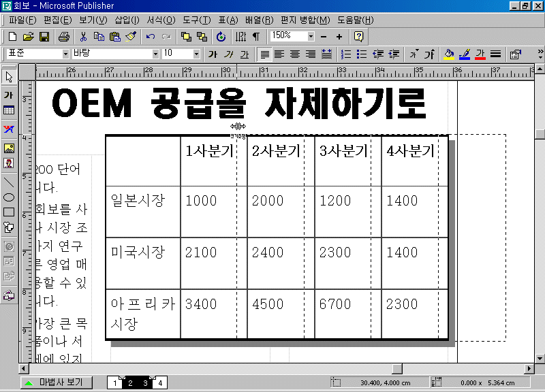Select the clip gallery tool
545x392 pixels.
9,163
